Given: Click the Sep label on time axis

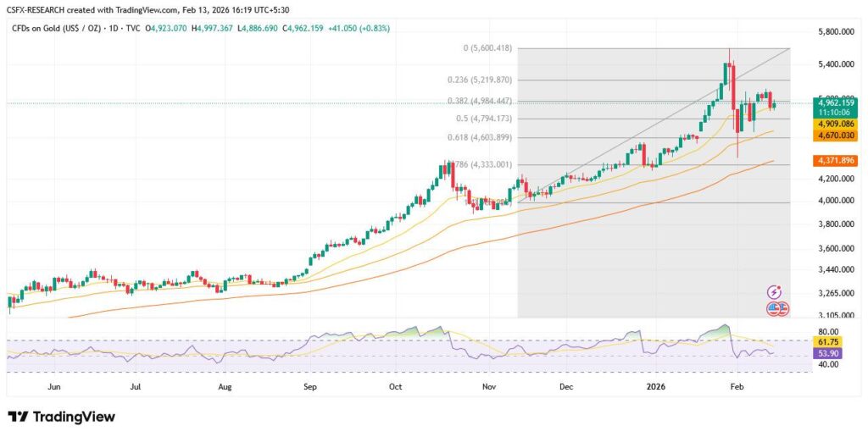Looking at the screenshot, I should (x=309, y=386).
